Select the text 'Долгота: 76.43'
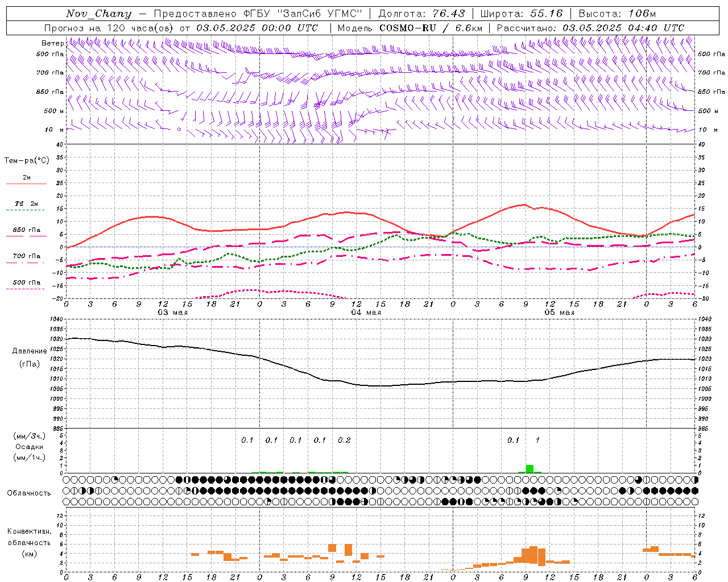728x582 pixels. click(421, 14)
